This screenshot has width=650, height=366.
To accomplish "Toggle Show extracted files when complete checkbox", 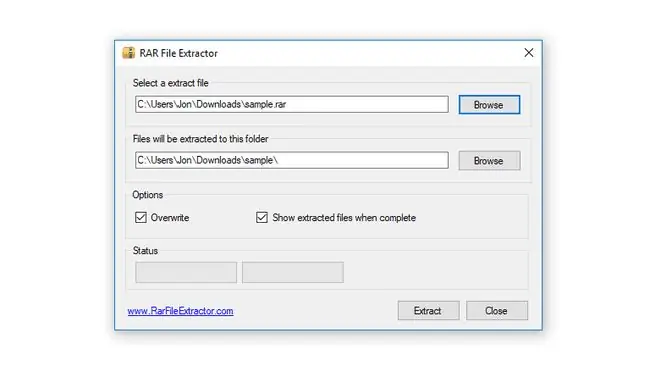I will (x=262, y=217).
